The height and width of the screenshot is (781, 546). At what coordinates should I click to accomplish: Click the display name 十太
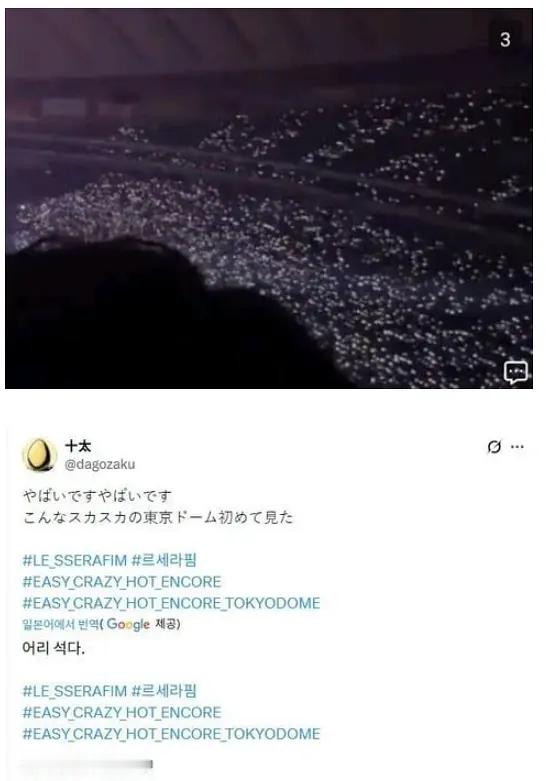[78, 445]
